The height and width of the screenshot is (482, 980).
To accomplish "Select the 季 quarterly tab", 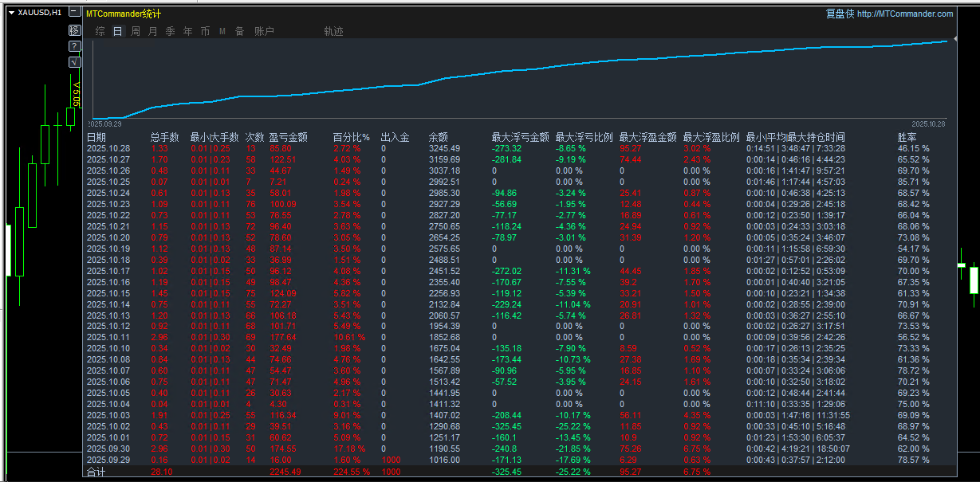I will click(170, 31).
